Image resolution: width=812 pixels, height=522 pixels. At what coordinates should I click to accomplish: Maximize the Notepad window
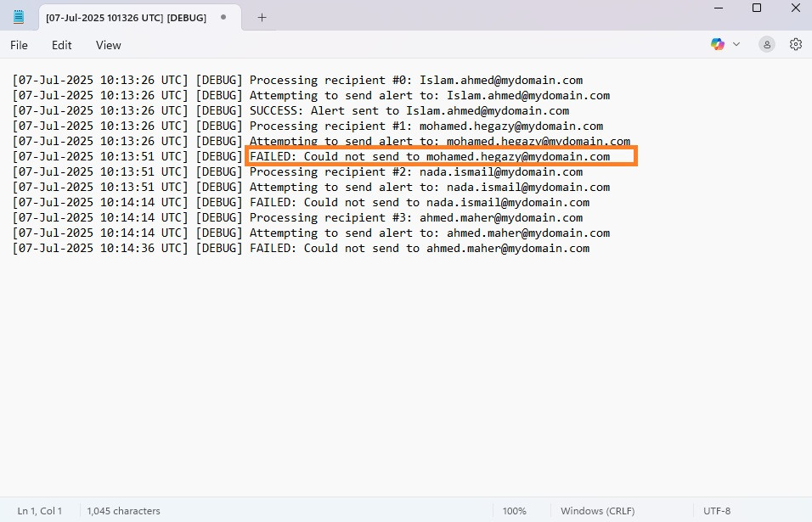click(756, 8)
